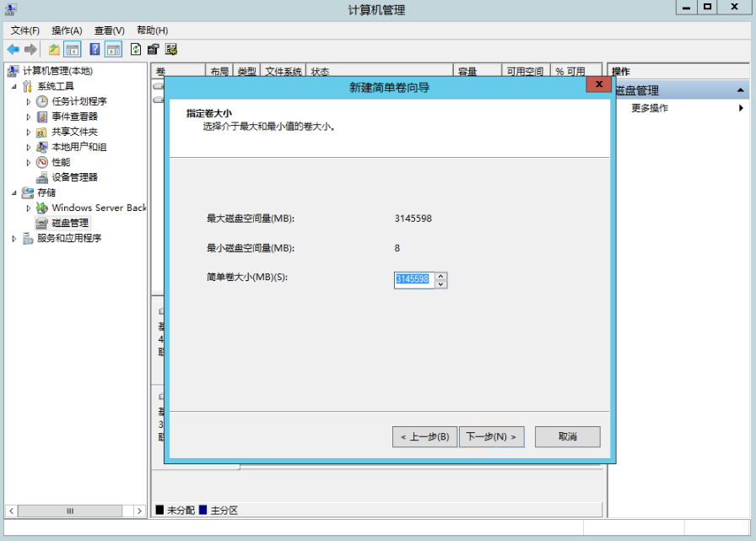This screenshot has width=756, height=541.
Task: Click the 布局 column header
Action: [219, 72]
